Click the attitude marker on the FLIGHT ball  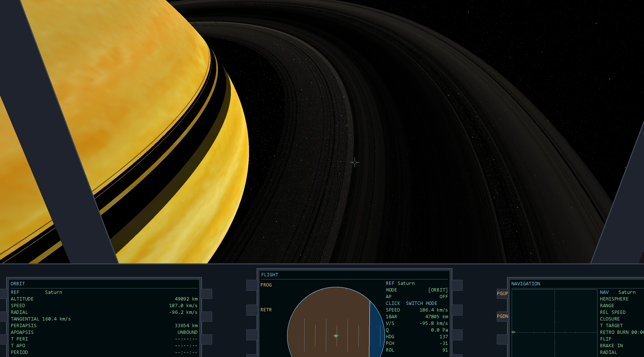(336, 336)
